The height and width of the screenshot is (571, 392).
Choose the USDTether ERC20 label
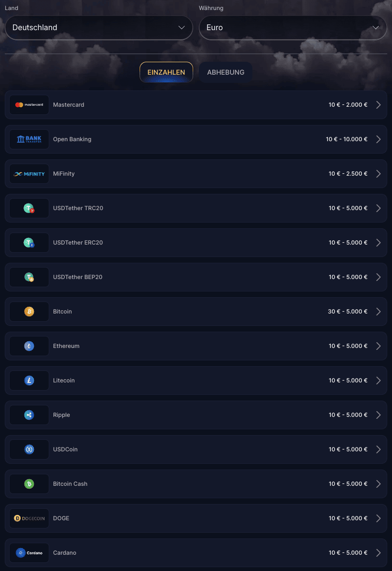(x=78, y=243)
